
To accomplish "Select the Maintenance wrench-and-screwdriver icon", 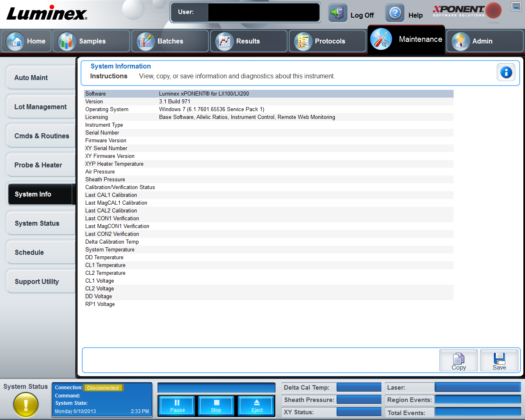I will (x=381, y=40).
